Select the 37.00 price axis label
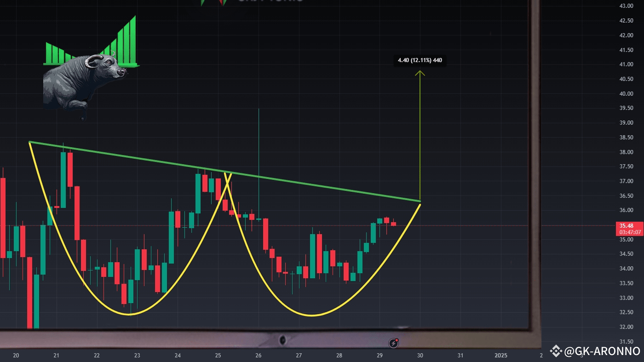 point(626,181)
